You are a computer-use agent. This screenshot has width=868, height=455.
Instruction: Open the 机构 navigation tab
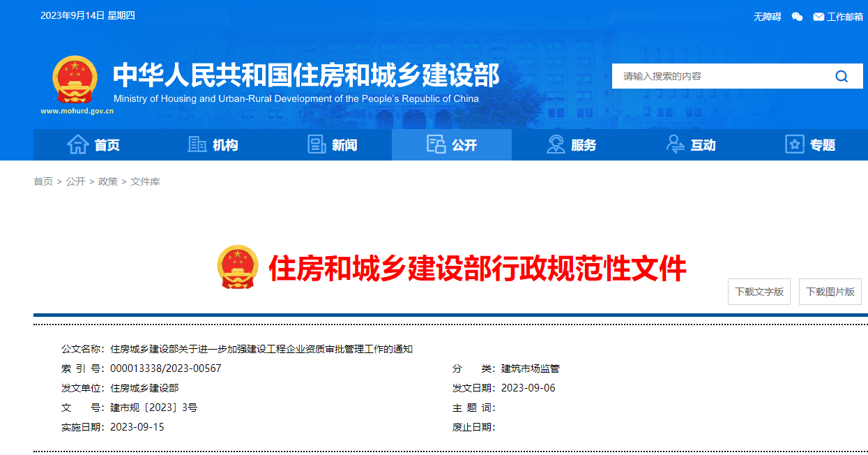pyautogui.click(x=213, y=144)
